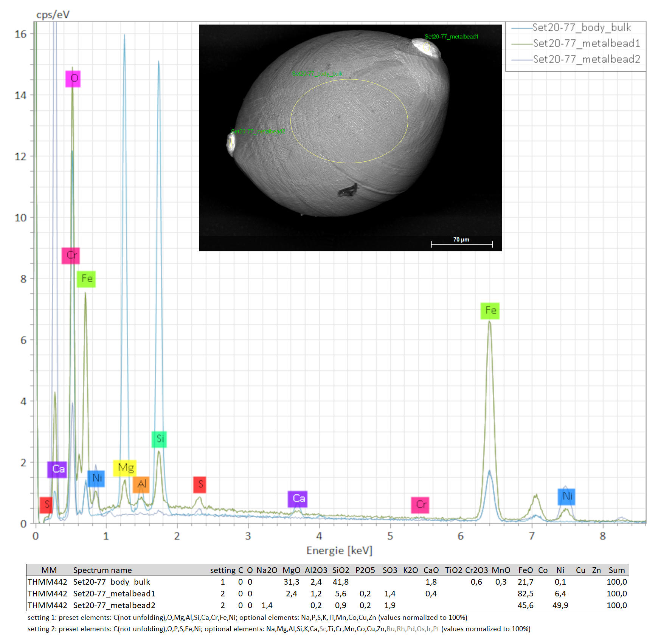This screenshot has height=644, width=658.
Task: Click the purple Ca label near 3.7 keV
Action: tap(298, 499)
